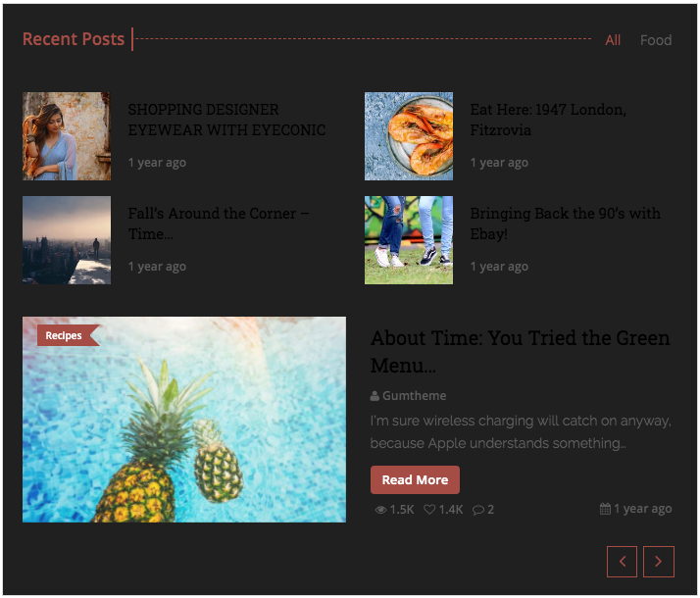This screenshot has width=700, height=598.
Task: Click the heart likes icon
Action: point(429,509)
